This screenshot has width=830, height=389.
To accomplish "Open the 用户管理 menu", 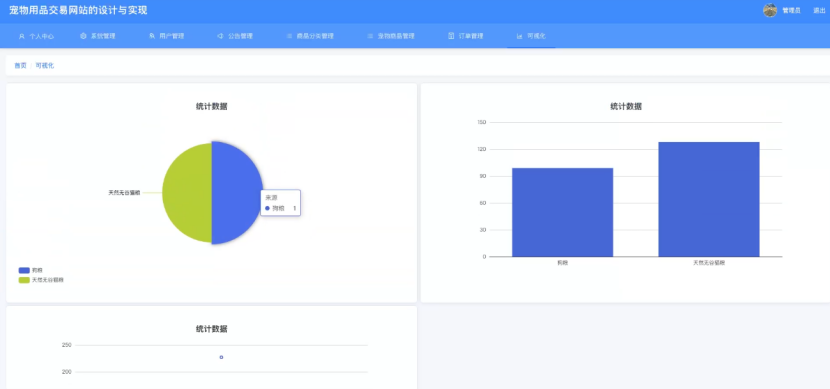I will [x=166, y=36].
